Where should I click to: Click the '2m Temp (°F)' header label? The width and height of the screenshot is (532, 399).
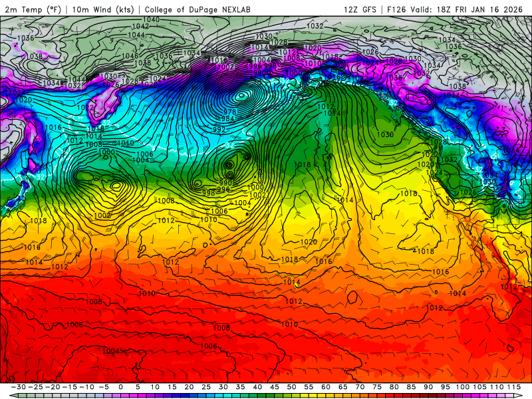[33, 9]
